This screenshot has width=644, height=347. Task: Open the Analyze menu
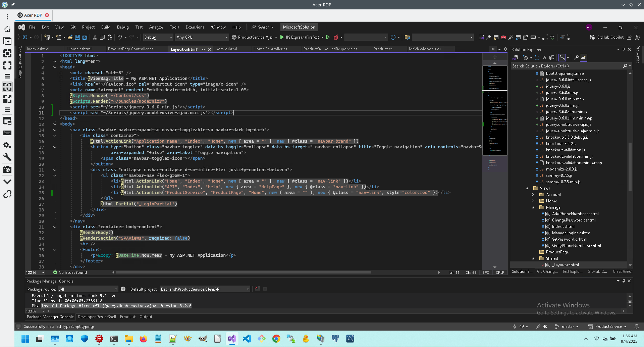point(156,27)
